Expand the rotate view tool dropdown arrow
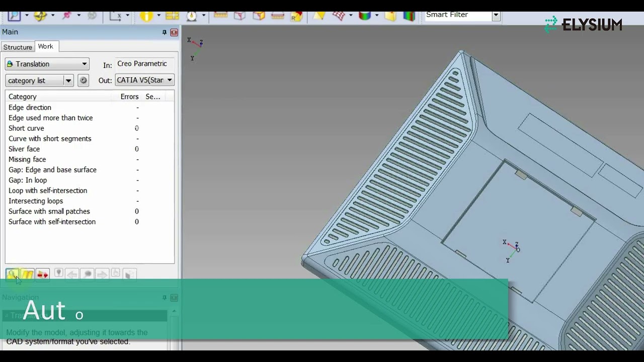Viewport: 644px width, 362px height. 52,16
